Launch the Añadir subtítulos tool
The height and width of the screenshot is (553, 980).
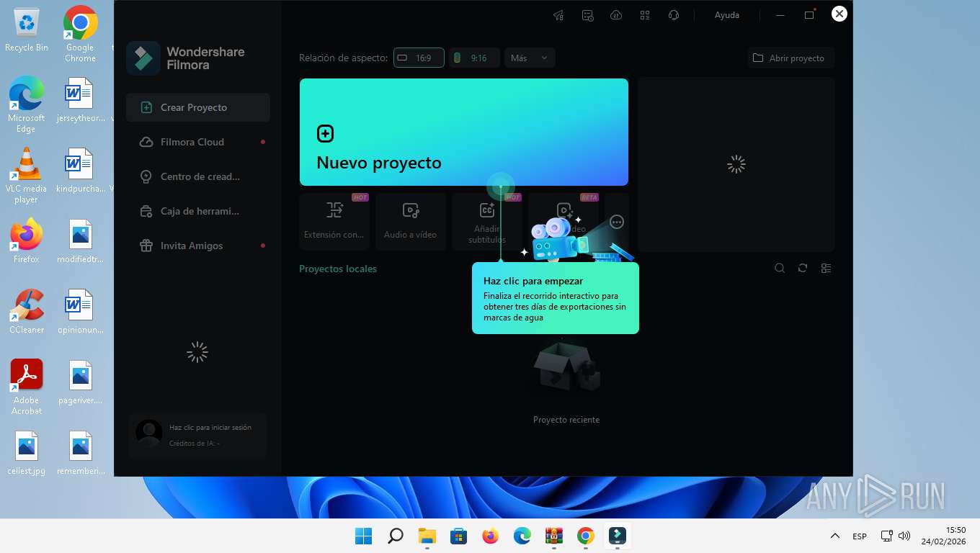click(487, 221)
